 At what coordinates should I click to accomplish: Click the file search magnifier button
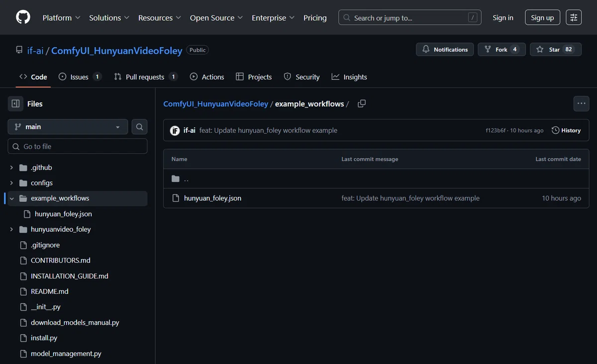[139, 127]
